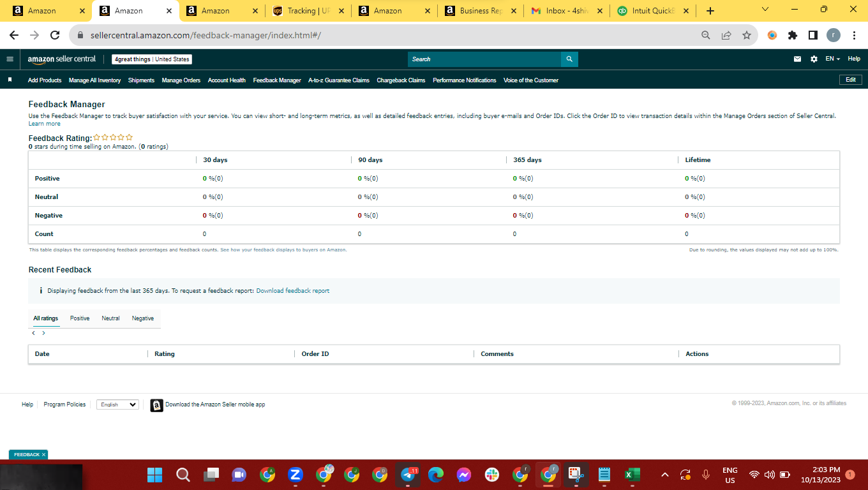Screen dimensions: 868x490
Task: Select the All ratings filter tab
Action: pyautogui.click(x=46, y=318)
